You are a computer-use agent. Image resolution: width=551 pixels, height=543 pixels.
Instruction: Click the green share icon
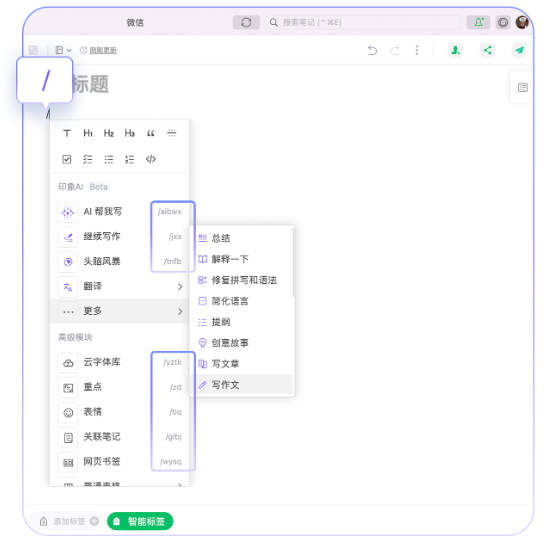click(487, 50)
